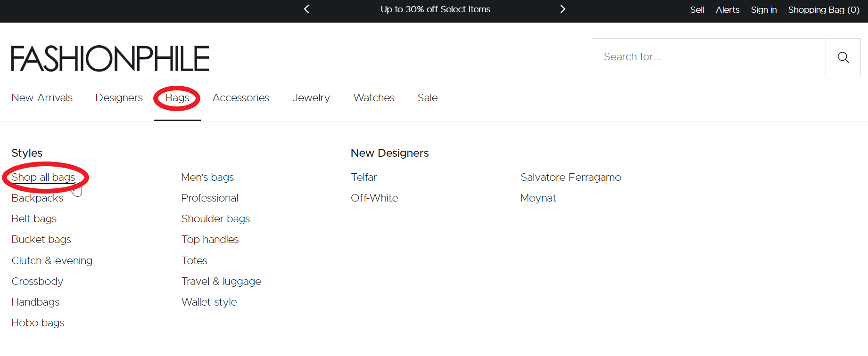
Task: Open the New Arrivals menu
Action: click(42, 97)
